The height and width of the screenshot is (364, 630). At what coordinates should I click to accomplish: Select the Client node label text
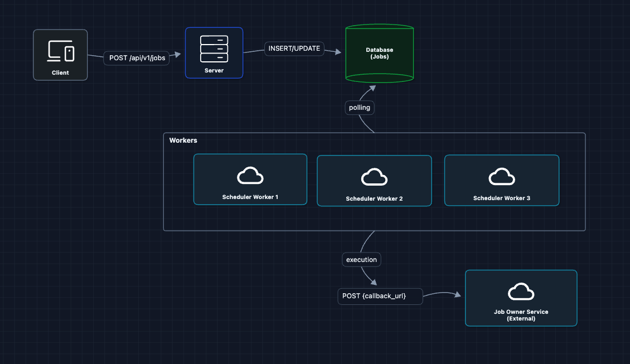[60, 72]
